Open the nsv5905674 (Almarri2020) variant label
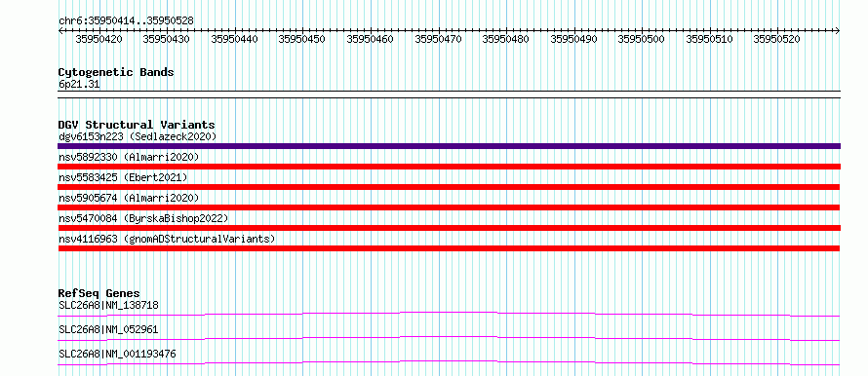 pyautogui.click(x=129, y=198)
